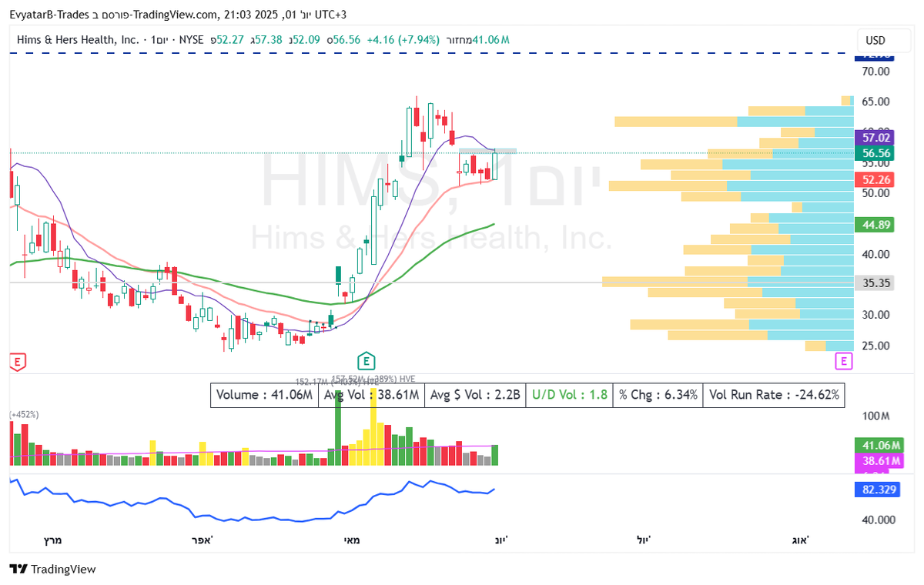The height and width of the screenshot is (585, 924).
Task: Click the מאי month label on time axis
Action: pyautogui.click(x=351, y=540)
